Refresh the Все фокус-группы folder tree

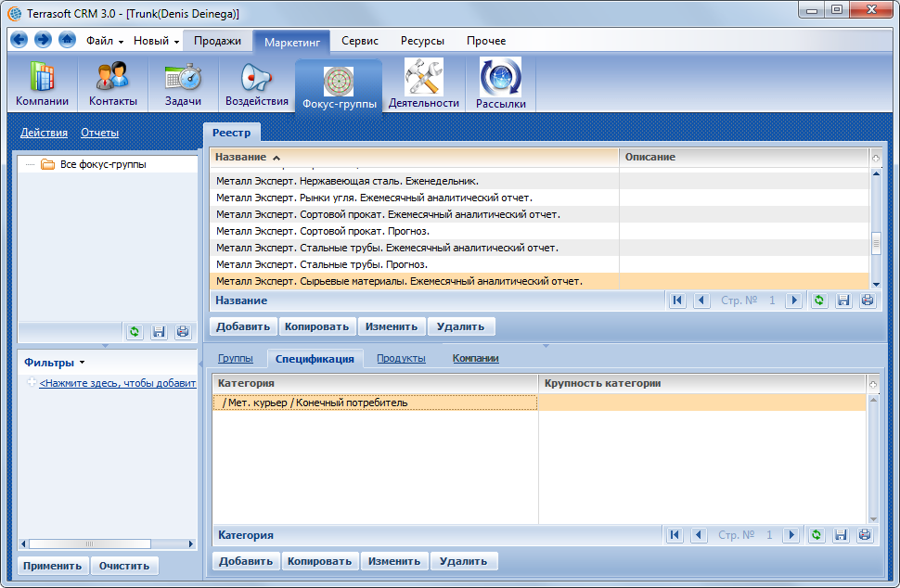pyautogui.click(x=135, y=332)
